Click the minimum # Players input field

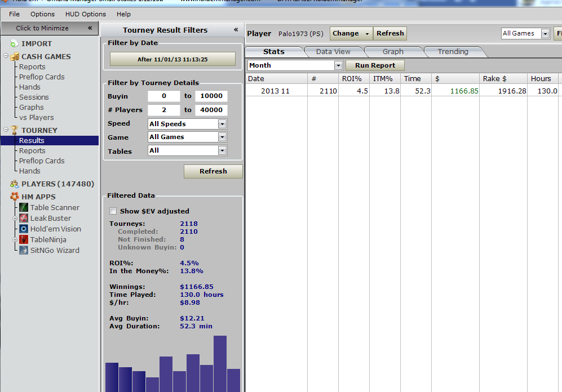pos(164,110)
